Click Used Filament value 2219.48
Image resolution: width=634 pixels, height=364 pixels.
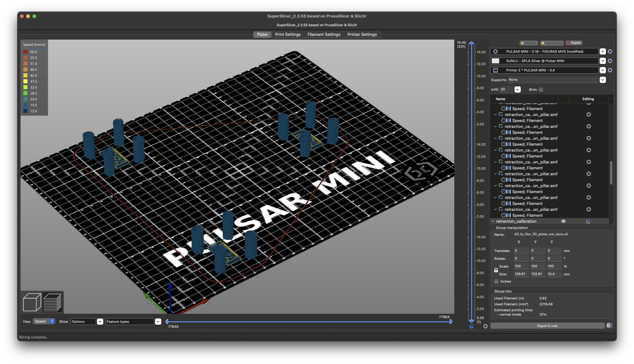(x=546, y=304)
